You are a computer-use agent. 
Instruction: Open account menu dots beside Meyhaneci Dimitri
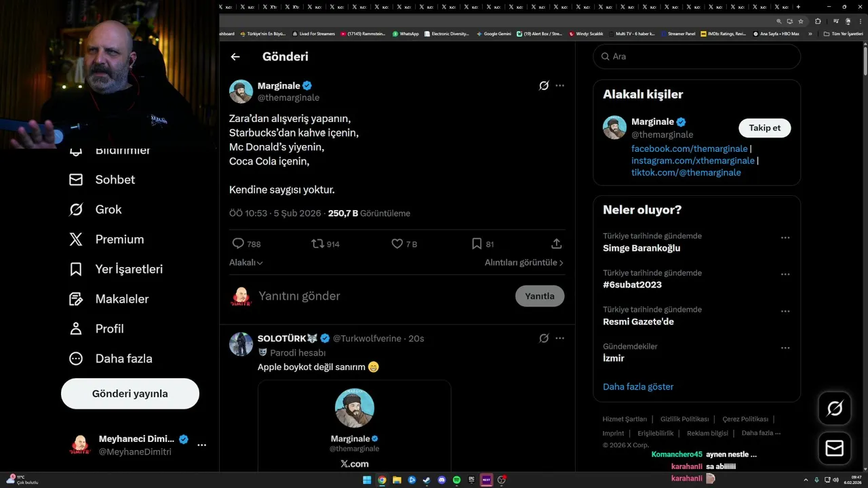coord(201,445)
